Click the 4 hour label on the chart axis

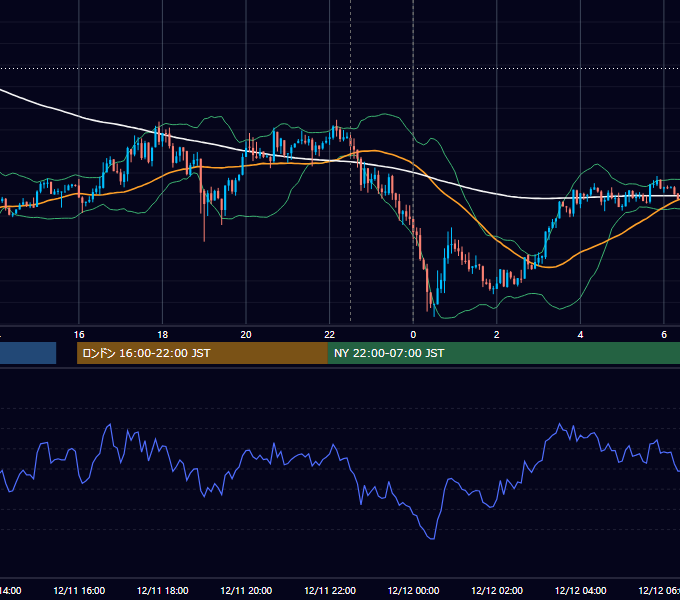click(x=580, y=335)
